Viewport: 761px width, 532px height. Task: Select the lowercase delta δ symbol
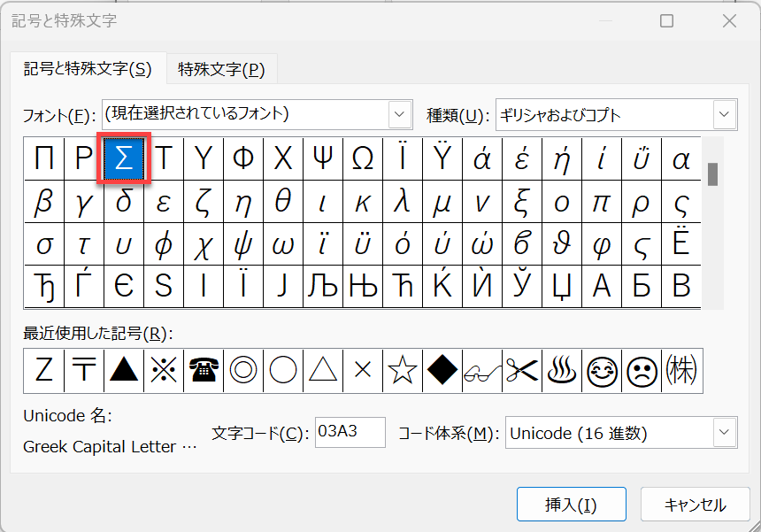(x=124, y=202)
